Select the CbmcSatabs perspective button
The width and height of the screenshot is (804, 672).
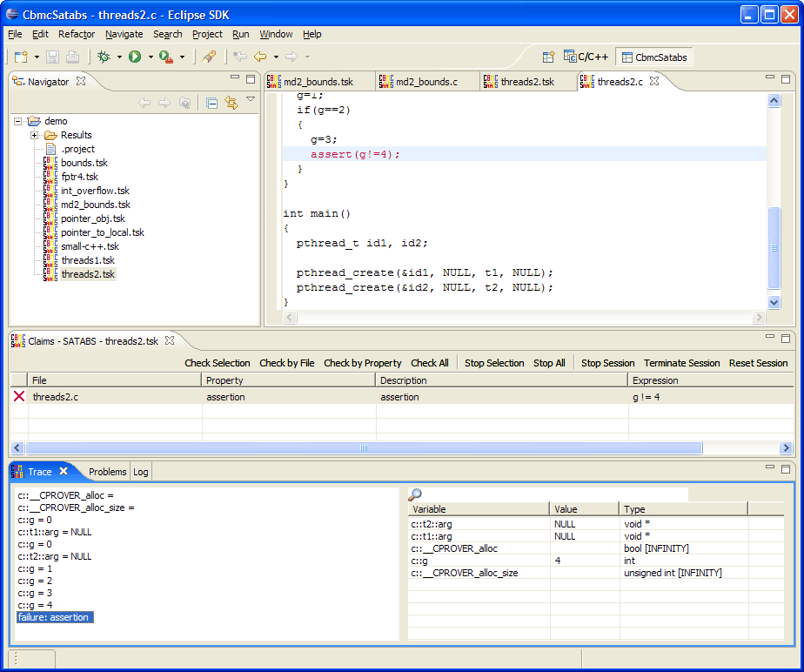click(x=654, y=57)
